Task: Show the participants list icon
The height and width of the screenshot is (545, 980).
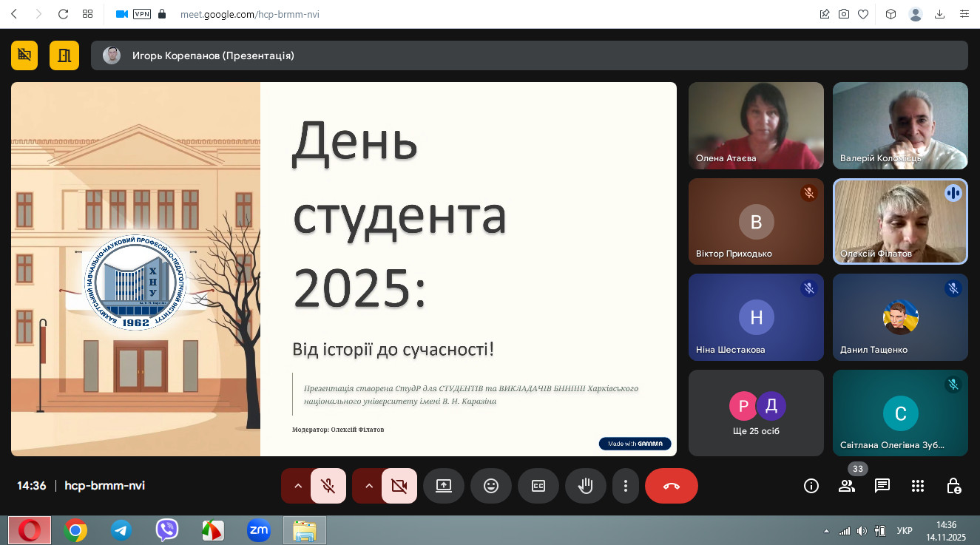Action: (x=847, y=486)
